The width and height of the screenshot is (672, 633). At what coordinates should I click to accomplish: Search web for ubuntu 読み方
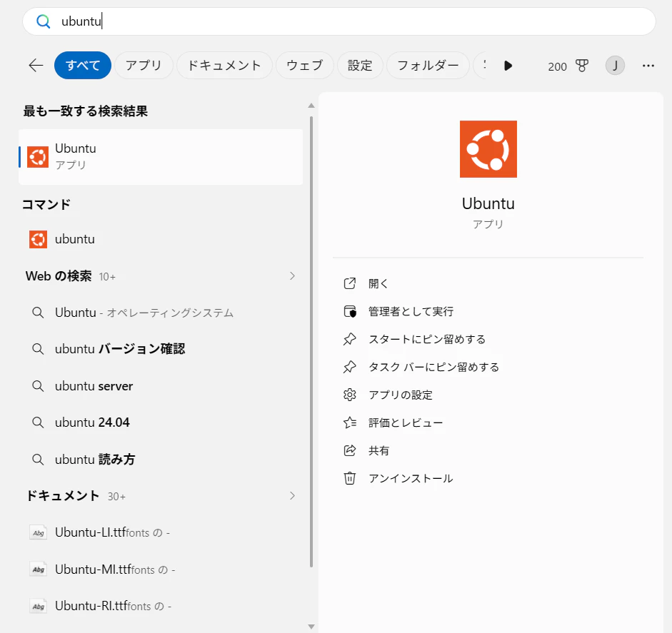click(161, 460)
